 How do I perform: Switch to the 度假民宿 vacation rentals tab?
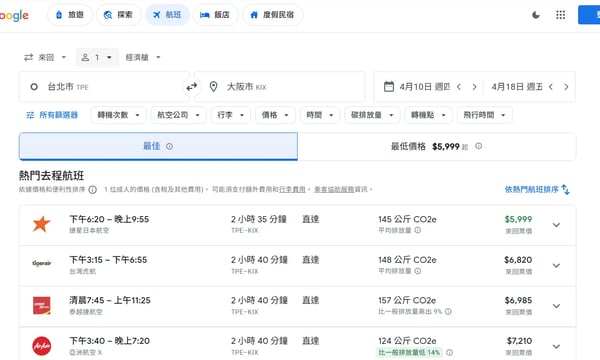click(272, 15)
